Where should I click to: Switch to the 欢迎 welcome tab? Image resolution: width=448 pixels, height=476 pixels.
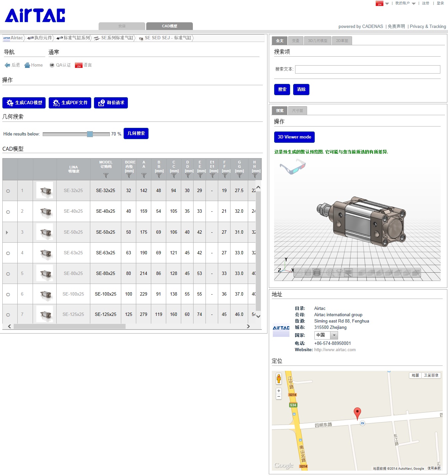(122, 26)
